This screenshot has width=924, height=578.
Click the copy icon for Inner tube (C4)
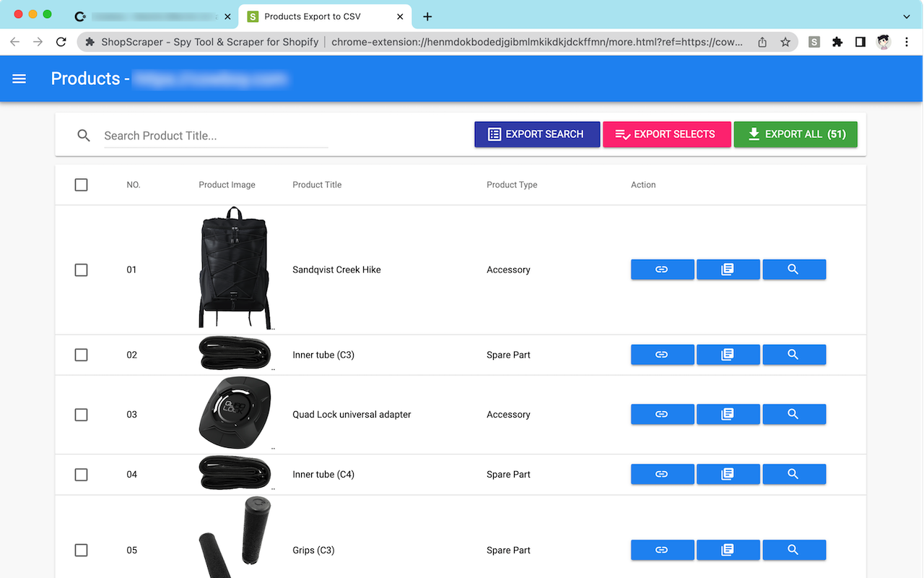pyautogui.click(x=728, y=474)
